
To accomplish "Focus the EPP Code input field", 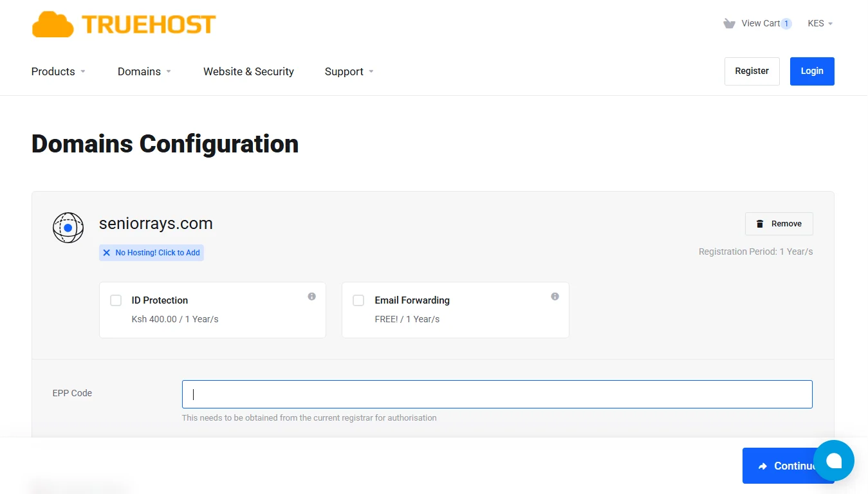I will pyautogui.click(x=497, y=394).
